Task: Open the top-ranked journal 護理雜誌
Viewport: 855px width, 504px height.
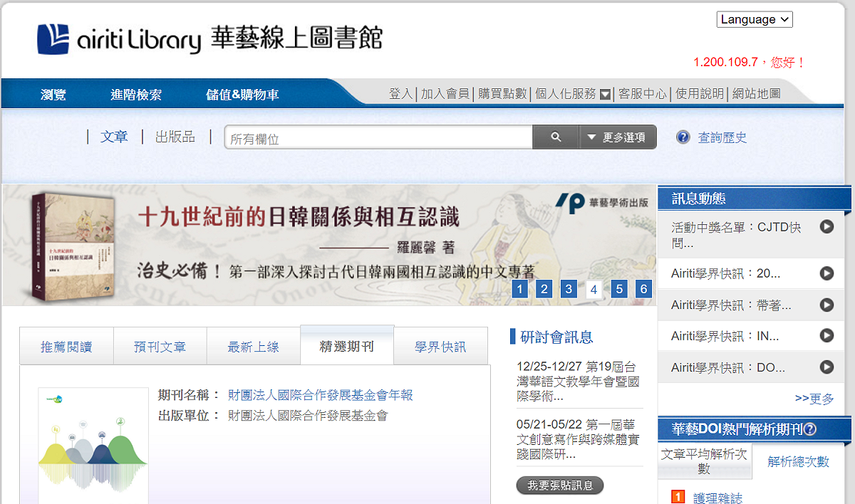Action: [x=717, y=498]
